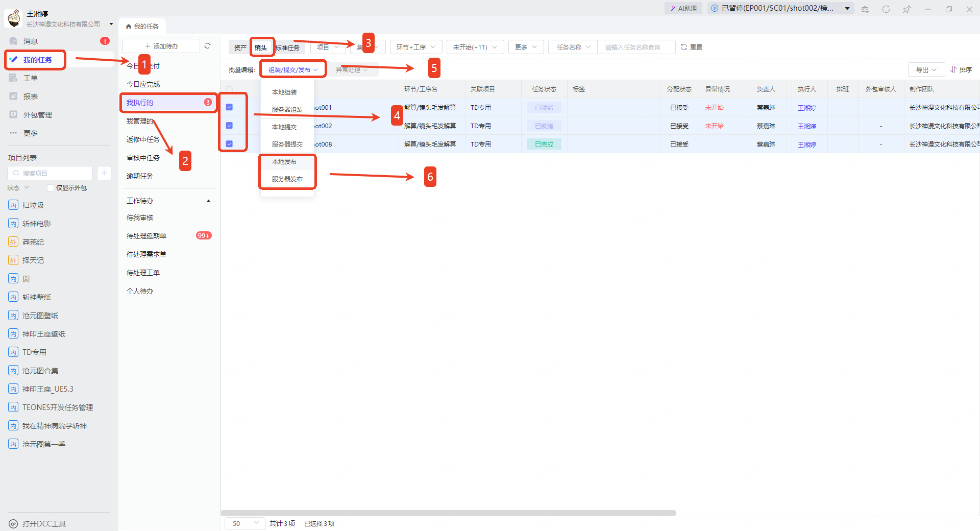Click executor link 王湘婷 in first row
Screen dimensions: 980x531
click(x=807, y=108)
